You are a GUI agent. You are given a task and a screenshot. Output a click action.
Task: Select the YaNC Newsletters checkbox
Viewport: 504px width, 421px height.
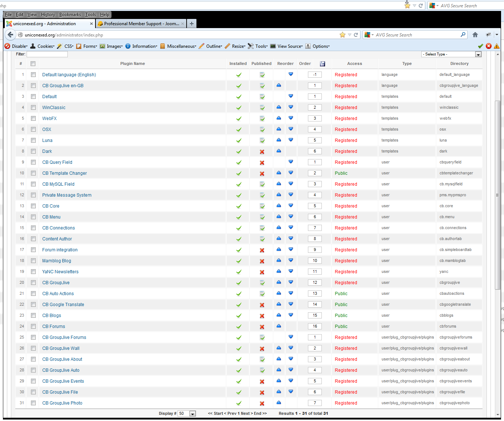33,272
